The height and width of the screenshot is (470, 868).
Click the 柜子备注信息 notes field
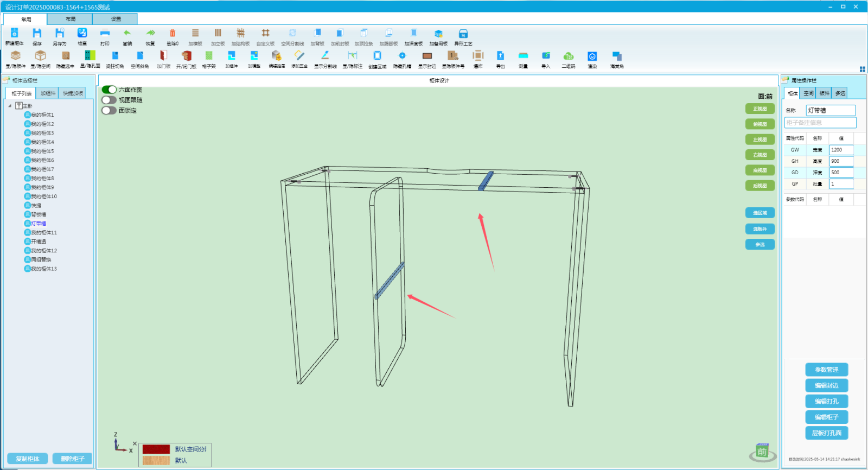820,123
